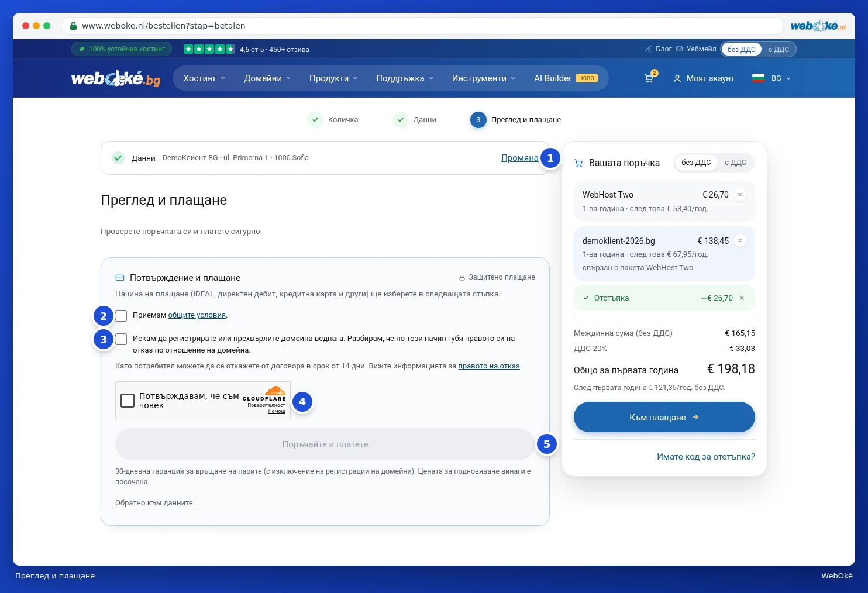Tick the immediate domain registration consent checkbox

tap(121, 339)
